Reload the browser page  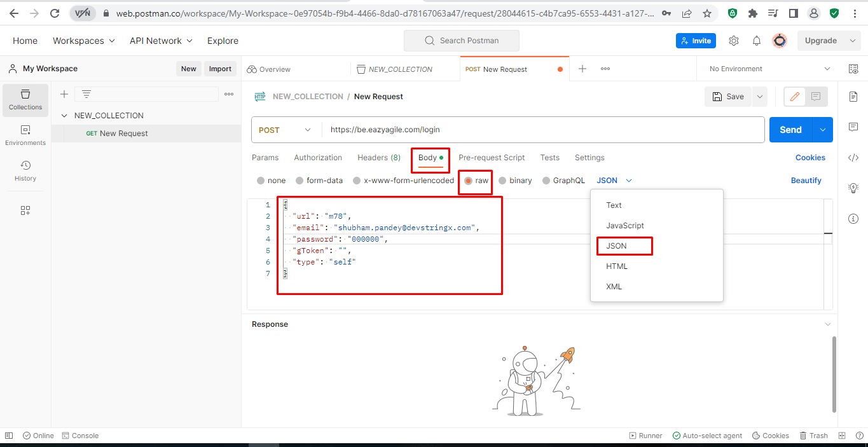coord(55,13)
